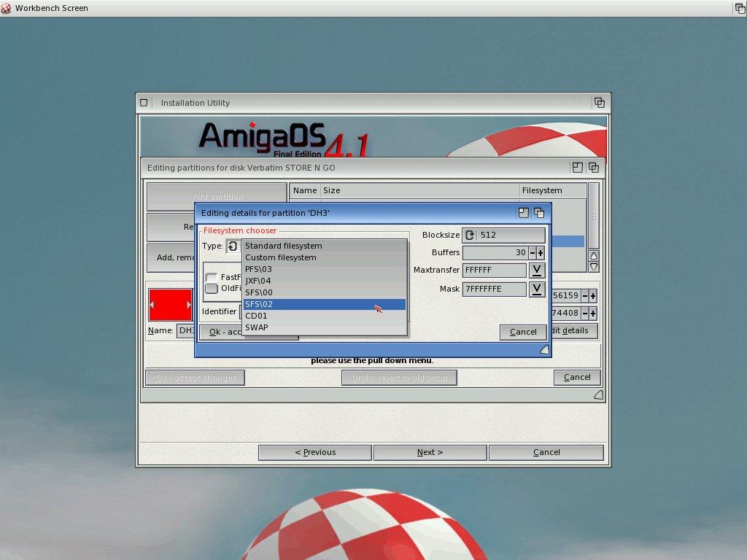This screenshot has width=747, height=560.
Task: Click Cancel in Editing partitions window
Action: pyautogui.click(x=577, y=377)
